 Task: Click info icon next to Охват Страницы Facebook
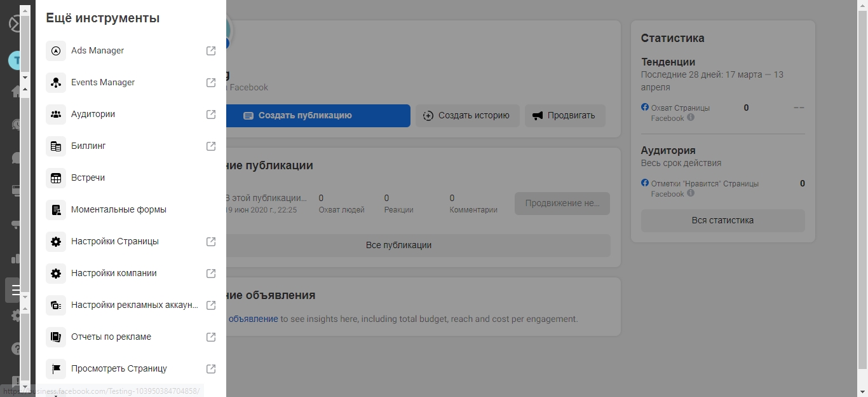tap(691, 118)
